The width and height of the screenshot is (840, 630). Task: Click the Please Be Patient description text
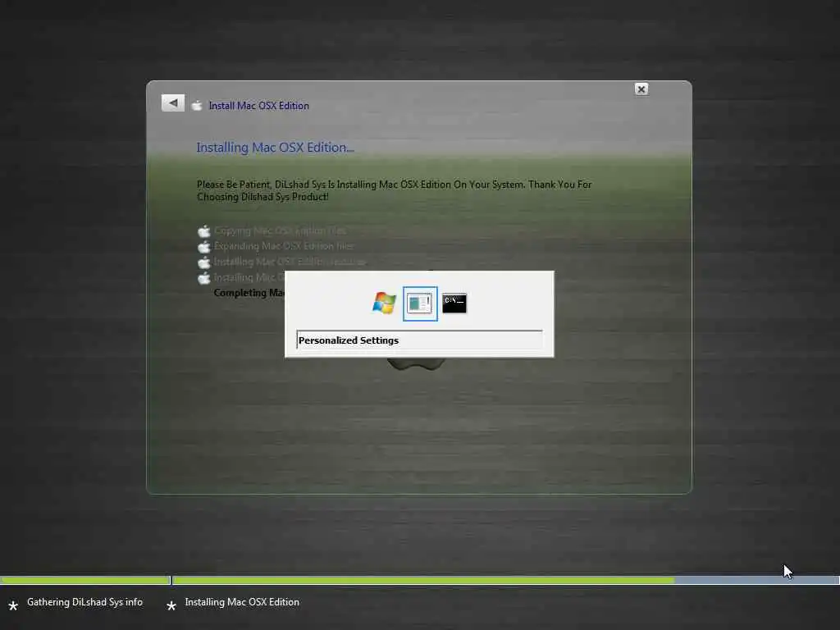click(x=395, y=190)
